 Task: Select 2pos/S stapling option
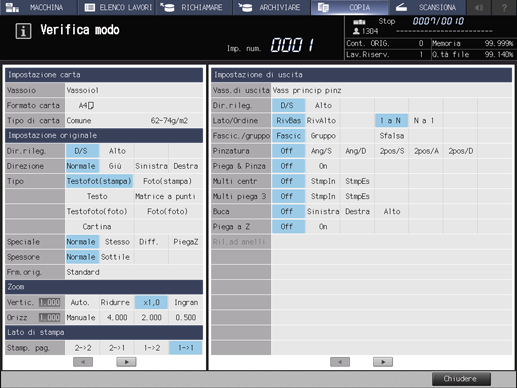point(392,151)
